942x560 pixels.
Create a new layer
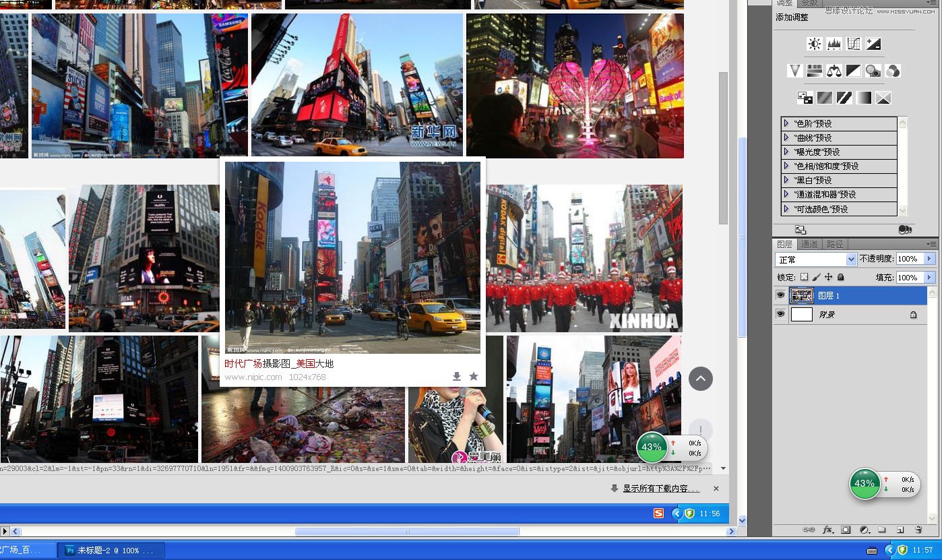click(x=900, y=530)
